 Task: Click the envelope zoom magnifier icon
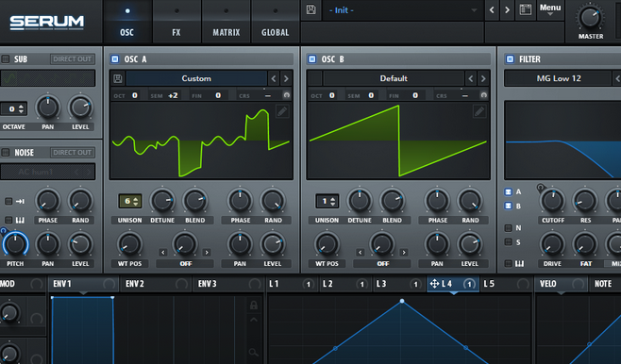coord(254,352)
